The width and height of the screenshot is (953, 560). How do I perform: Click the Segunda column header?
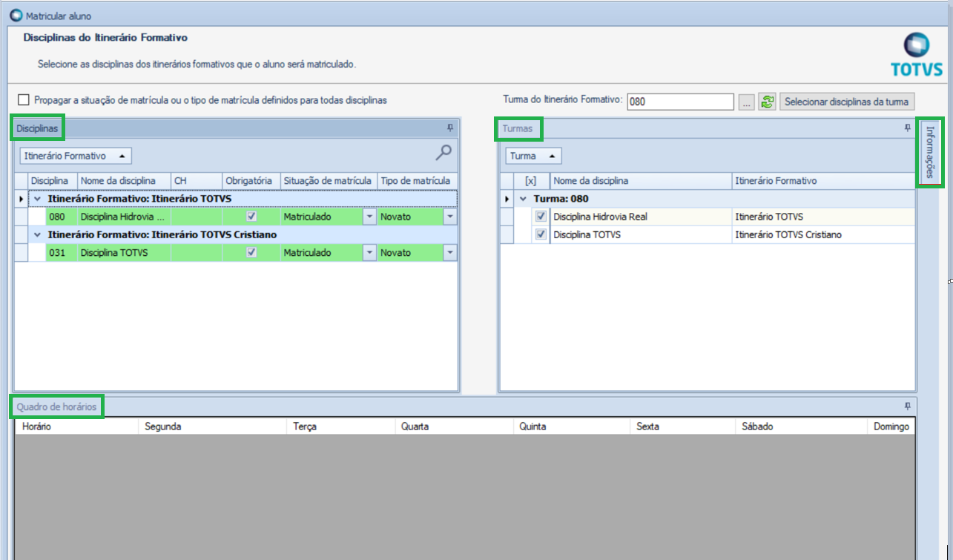point(213,426)
